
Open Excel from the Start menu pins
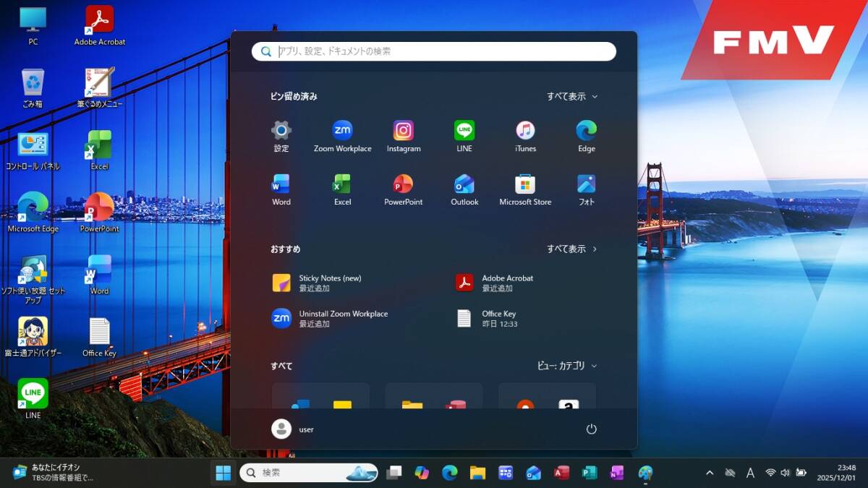tap(342, 190)
